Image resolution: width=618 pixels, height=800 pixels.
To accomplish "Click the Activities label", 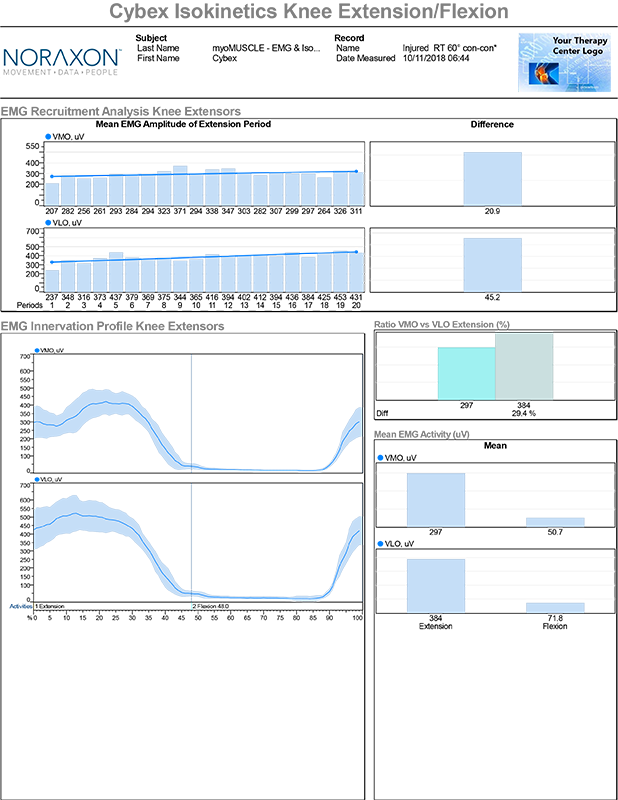I will [21, 606].
